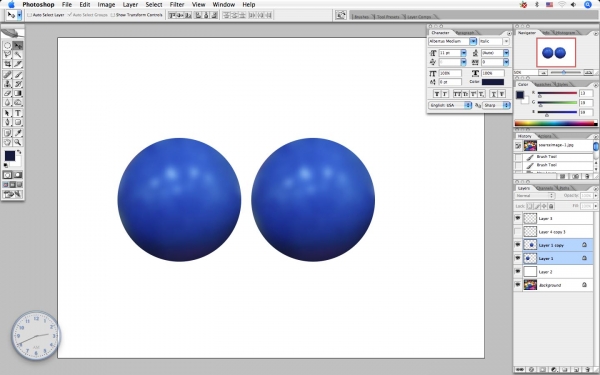The width and height of the screenshot is (600, 375).
Task: Toggle the lock transparent pixels button
Action: [530, 206]
